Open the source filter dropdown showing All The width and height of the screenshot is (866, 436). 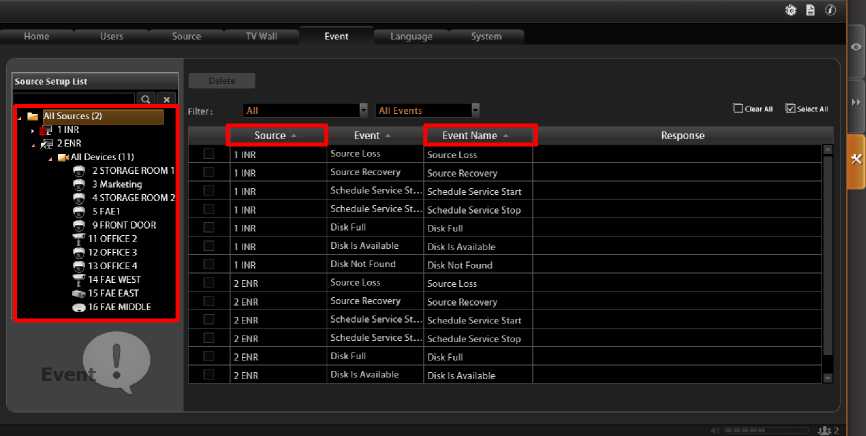click(x=363, y=110)
